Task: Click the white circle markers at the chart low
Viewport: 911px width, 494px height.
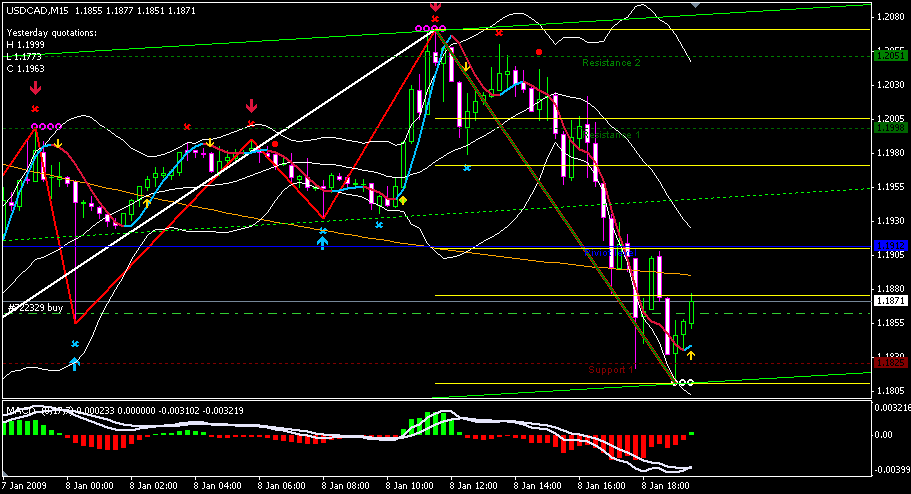Action: pyautogui.click(x=684, y=382)
